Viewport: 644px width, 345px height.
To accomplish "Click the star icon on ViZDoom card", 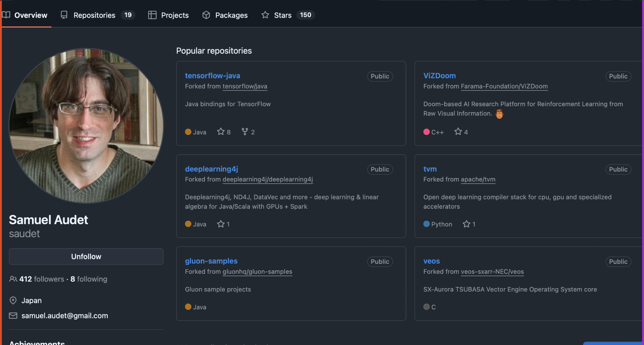I will coord(458,132).
